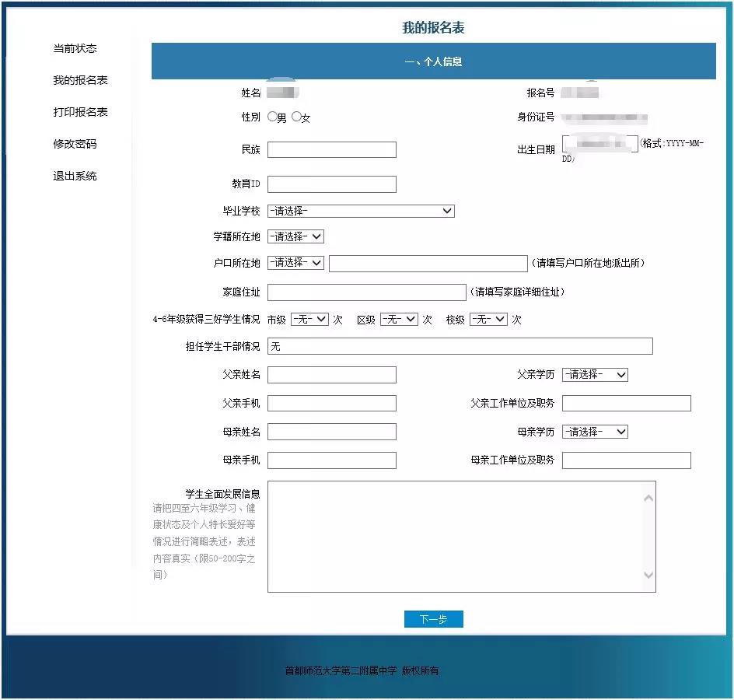Open the 户口所在地 district dropdown
734x700 pixels.
(295, 263)
